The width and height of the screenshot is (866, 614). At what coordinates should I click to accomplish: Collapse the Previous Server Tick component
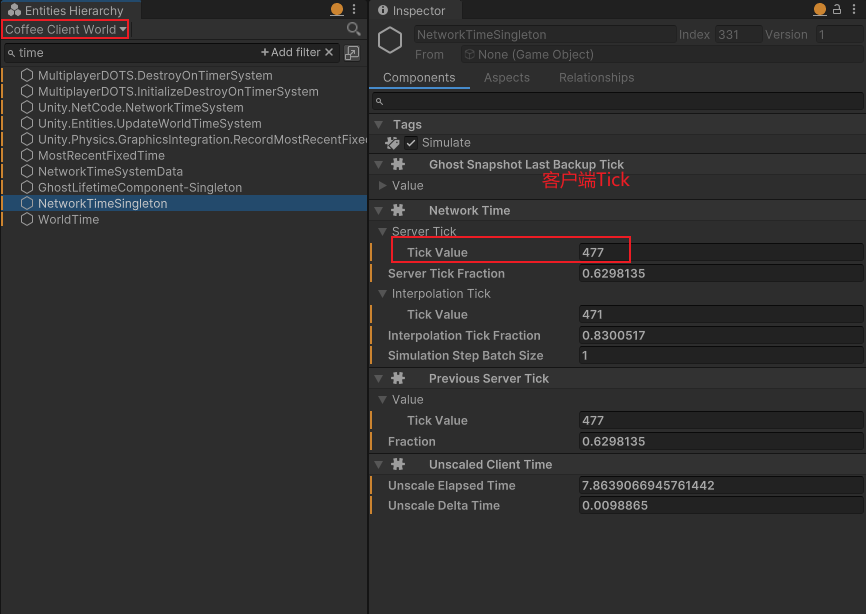click(379, 379)
